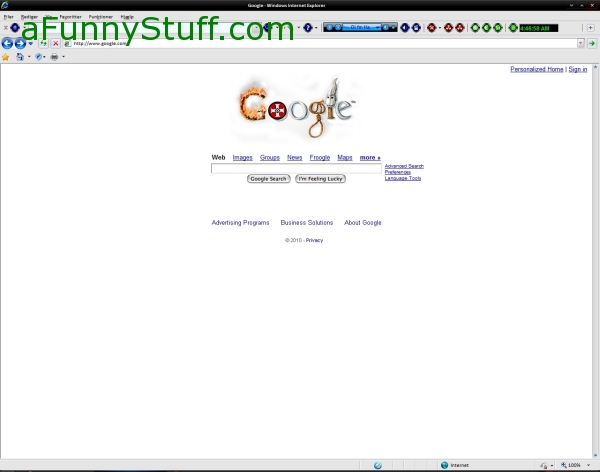The image size is (600, 472).
Task: Expand the Home icon dropdown arrow
Action: (29, 57)
